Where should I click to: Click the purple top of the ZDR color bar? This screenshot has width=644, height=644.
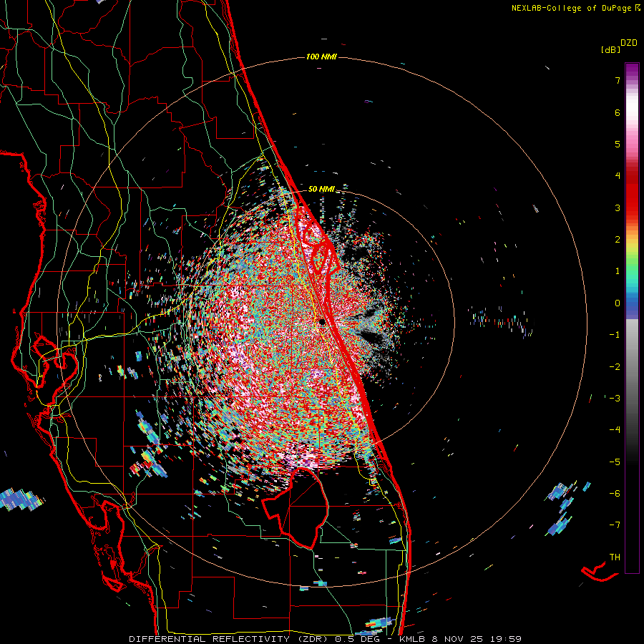(x=632, y=70)
